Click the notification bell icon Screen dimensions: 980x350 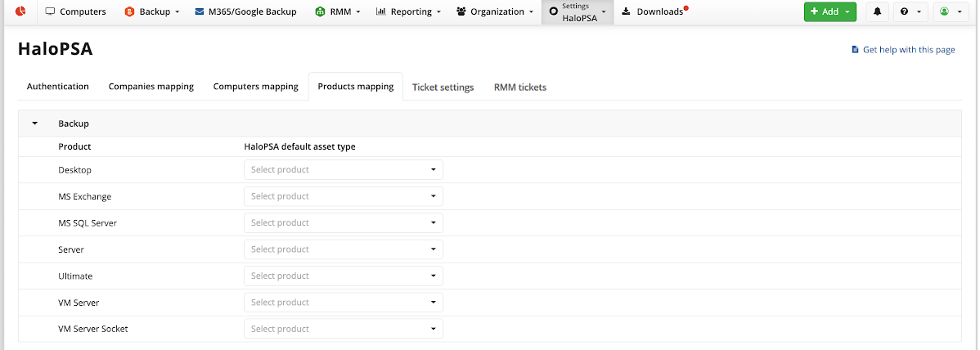(878, 12)
